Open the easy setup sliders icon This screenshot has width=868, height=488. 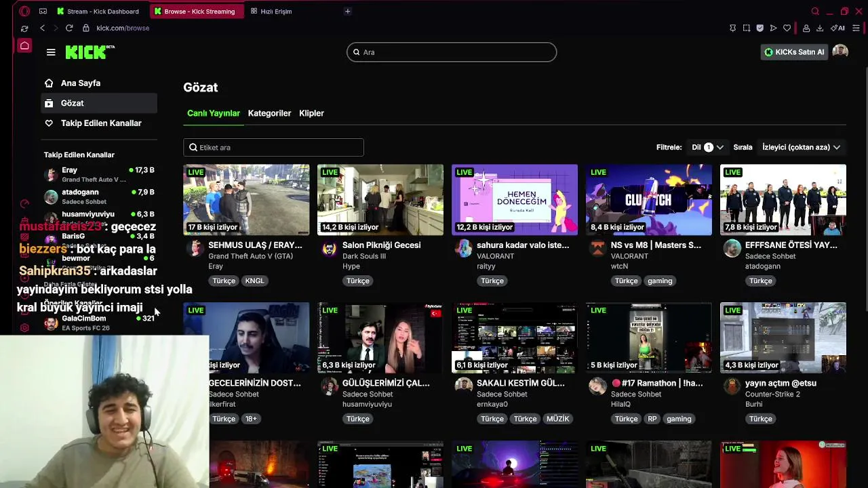856,28
